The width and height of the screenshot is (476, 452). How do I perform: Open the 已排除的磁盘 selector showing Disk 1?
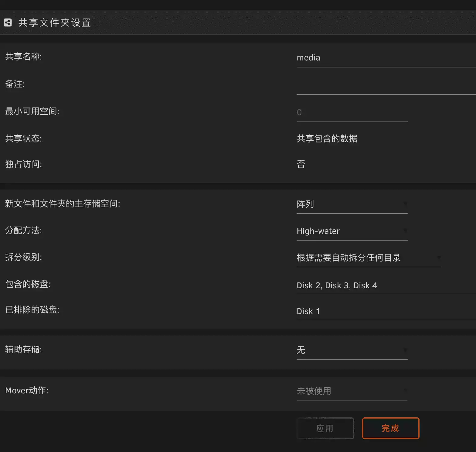click(x=386, y=311)
